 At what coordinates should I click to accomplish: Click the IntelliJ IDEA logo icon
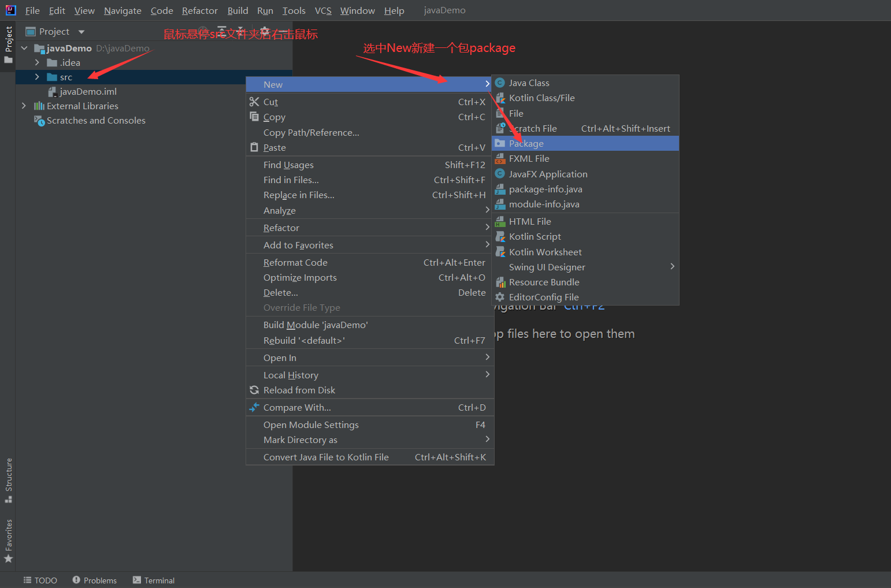pyautogui.click(x=10, y=10)
